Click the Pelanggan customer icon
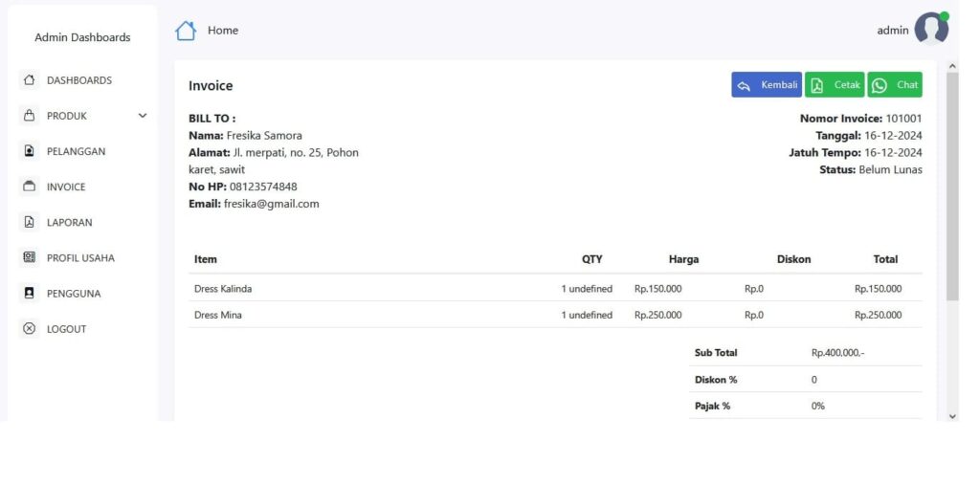This screenshot has height=484, width=980. pyautogui.click(x=29, y=151)
